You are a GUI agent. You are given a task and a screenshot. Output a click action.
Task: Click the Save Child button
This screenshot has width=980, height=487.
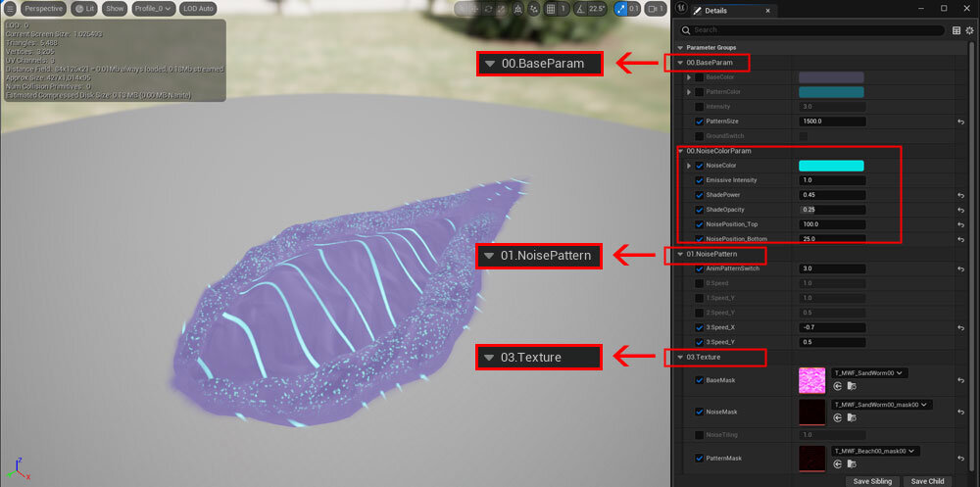(927, 481)
